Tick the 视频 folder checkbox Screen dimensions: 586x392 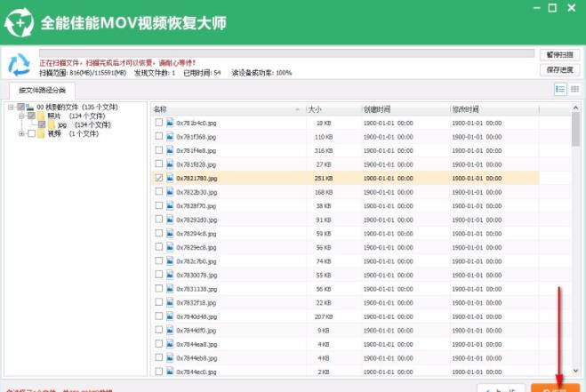(x=31, y=134)
